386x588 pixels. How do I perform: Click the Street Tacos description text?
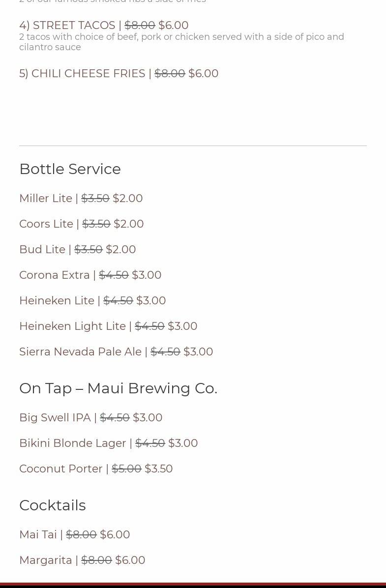pos(181,42)
